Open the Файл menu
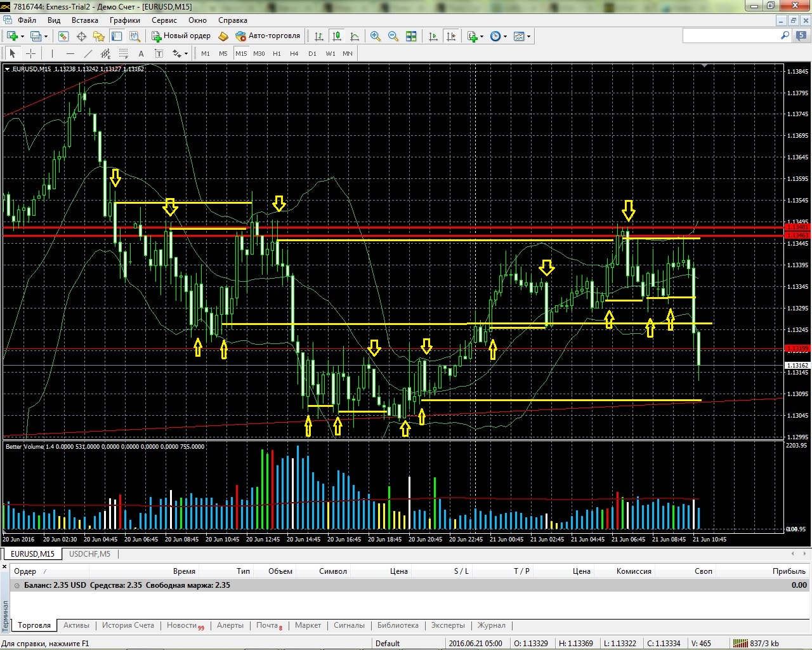This screenshot has width=812, height=650. [27, 20]
